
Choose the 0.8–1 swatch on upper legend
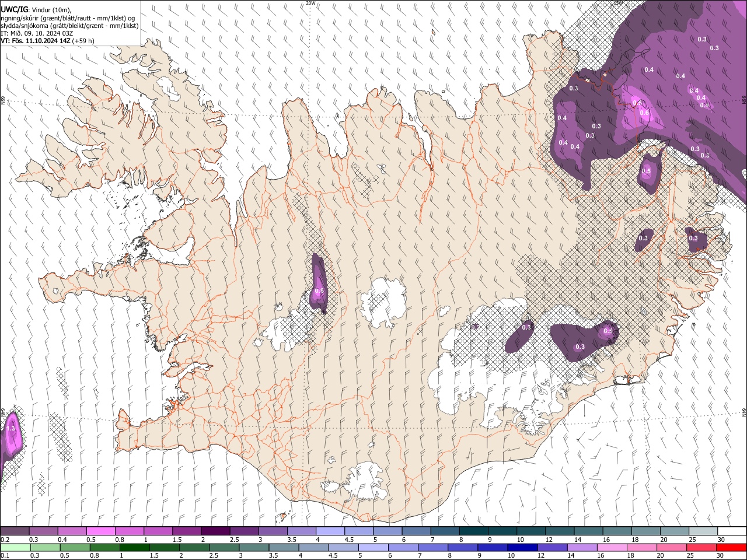(x=130, y=531)
